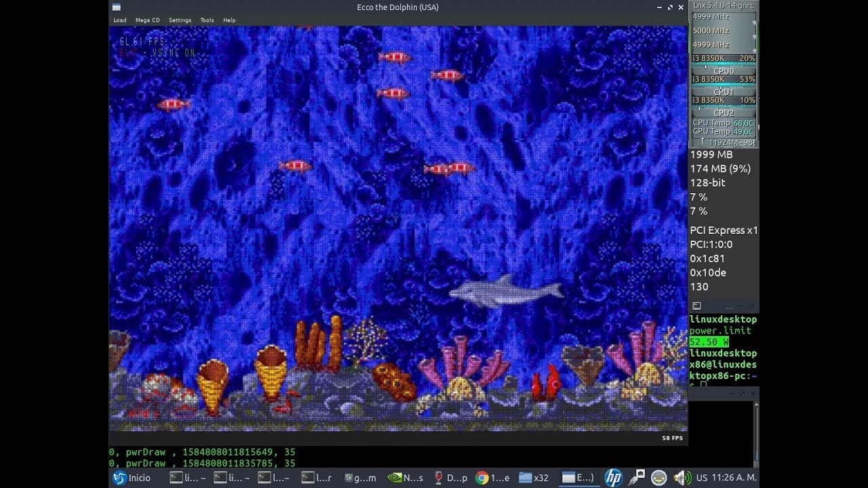Open the x32 folder taskbar window
Image resolution: width=868 pixels, height=488 pixels.
pyautogui.click(x=534, y=478)
